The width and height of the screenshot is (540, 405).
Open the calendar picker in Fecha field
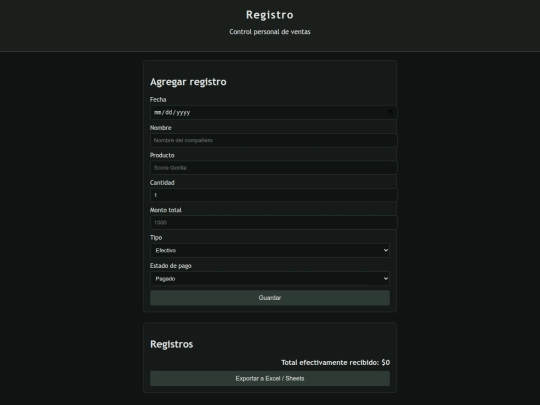[390, 112]
